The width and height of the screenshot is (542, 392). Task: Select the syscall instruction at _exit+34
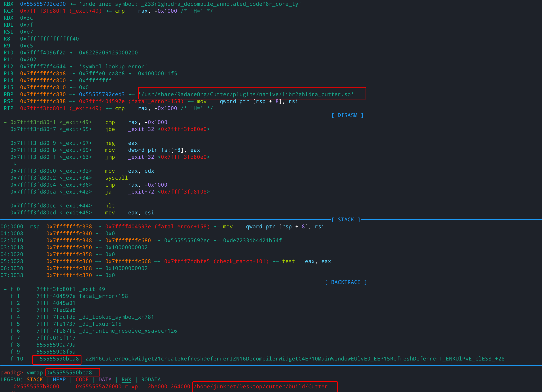click(x=116, y=178)
